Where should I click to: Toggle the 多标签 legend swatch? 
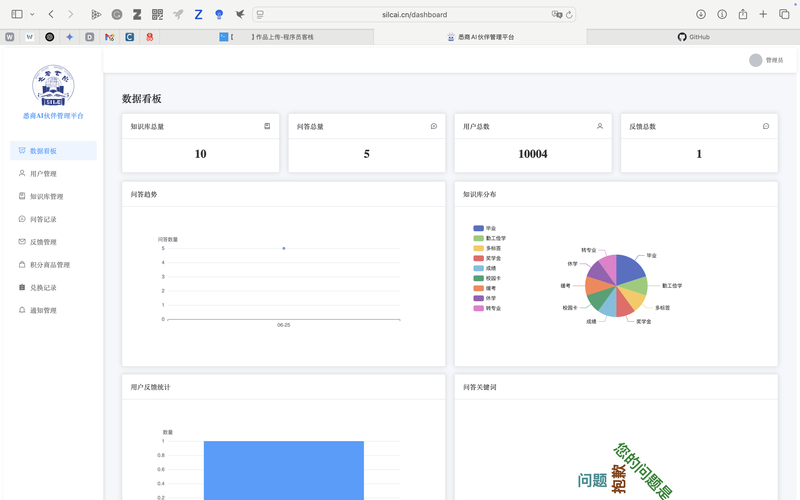pos(479,248)
